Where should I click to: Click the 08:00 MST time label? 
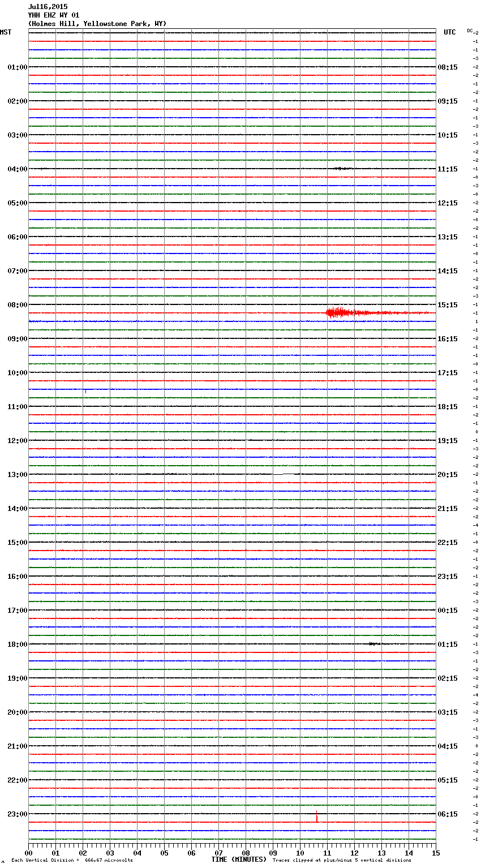pyautogui.click(x=17, y=305)
